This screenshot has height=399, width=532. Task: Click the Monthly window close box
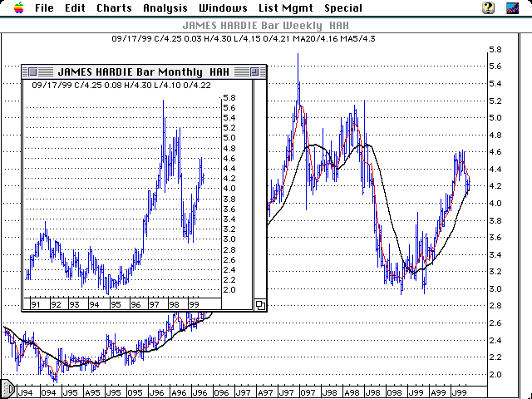(32, 72)
